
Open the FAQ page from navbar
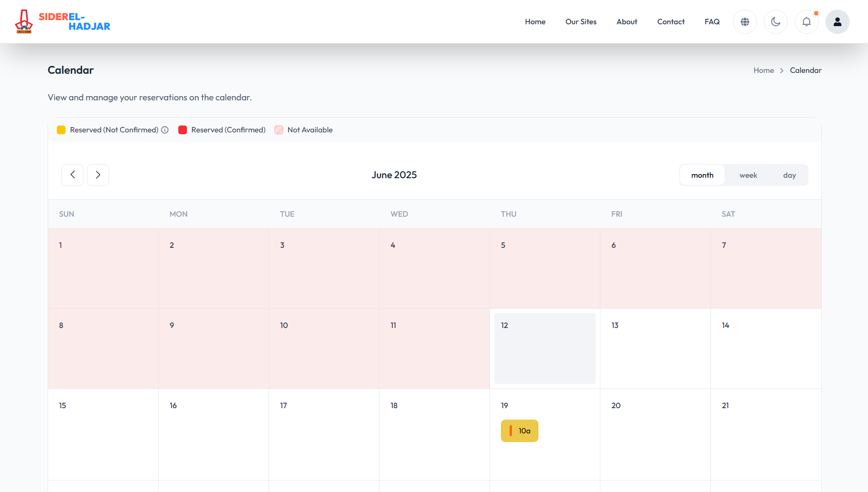(712, 22)
